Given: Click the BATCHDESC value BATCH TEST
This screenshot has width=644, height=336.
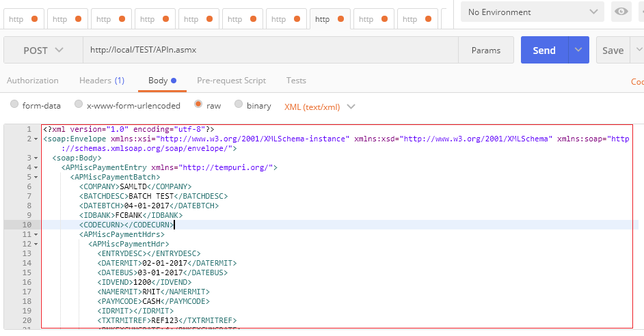Looking at the screenshot, I should point(151,196).
